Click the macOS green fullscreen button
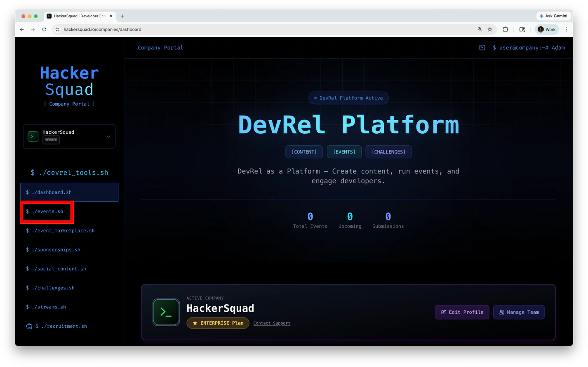 coord(36,16)
